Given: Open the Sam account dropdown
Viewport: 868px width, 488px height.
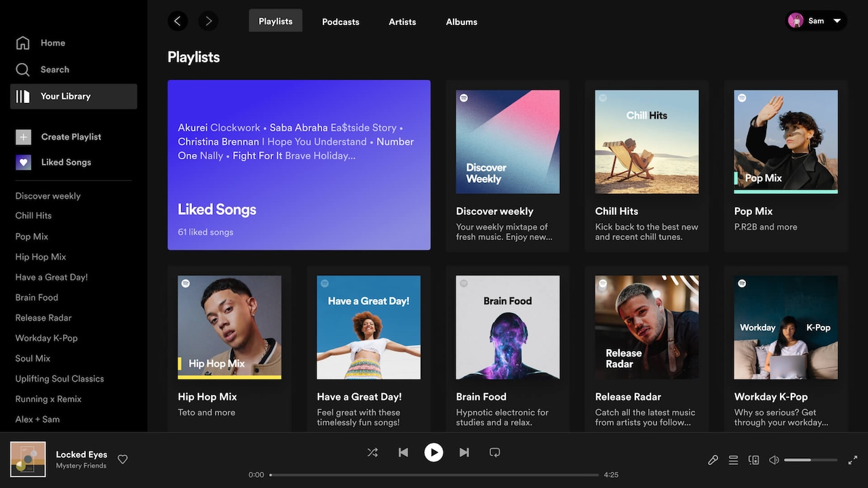Looking at the screenshot, I should point(816,20).
